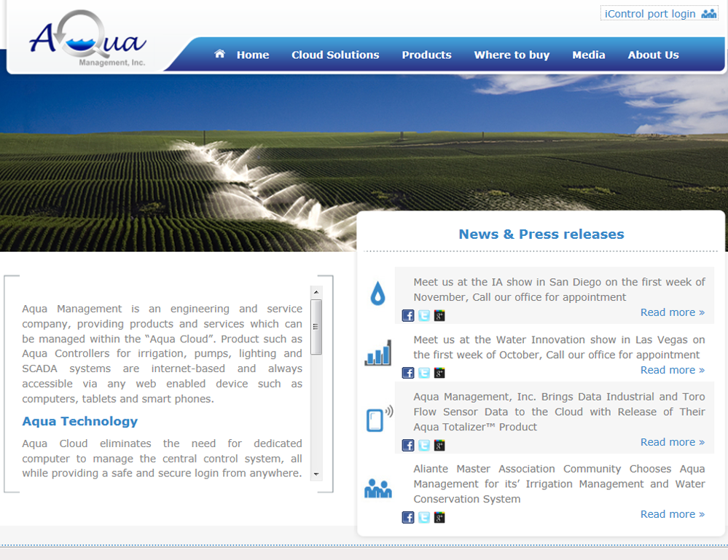
Task: Click the Aqua Management logo
Action: [88, 39]
